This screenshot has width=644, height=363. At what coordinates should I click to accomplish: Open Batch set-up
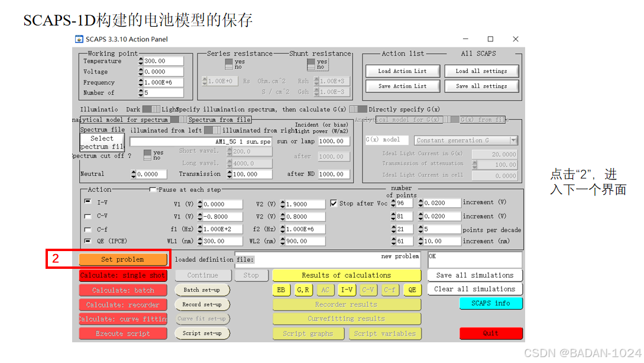point(202,290)
